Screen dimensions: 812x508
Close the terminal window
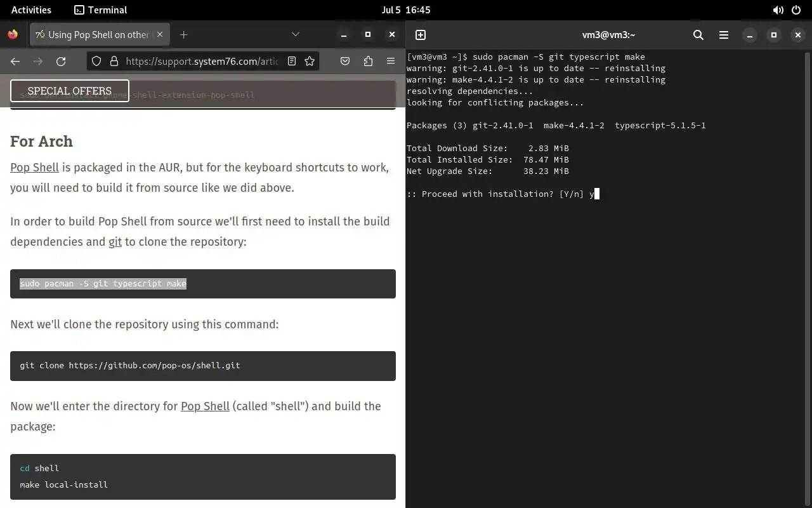tap(798, 35)
